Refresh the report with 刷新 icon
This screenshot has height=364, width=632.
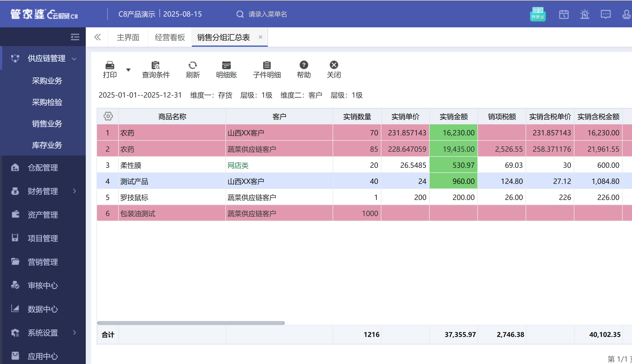click(193, 69)
